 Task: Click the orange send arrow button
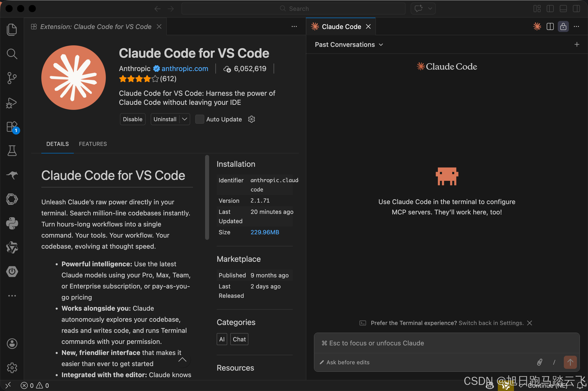(x=570, y=362)
